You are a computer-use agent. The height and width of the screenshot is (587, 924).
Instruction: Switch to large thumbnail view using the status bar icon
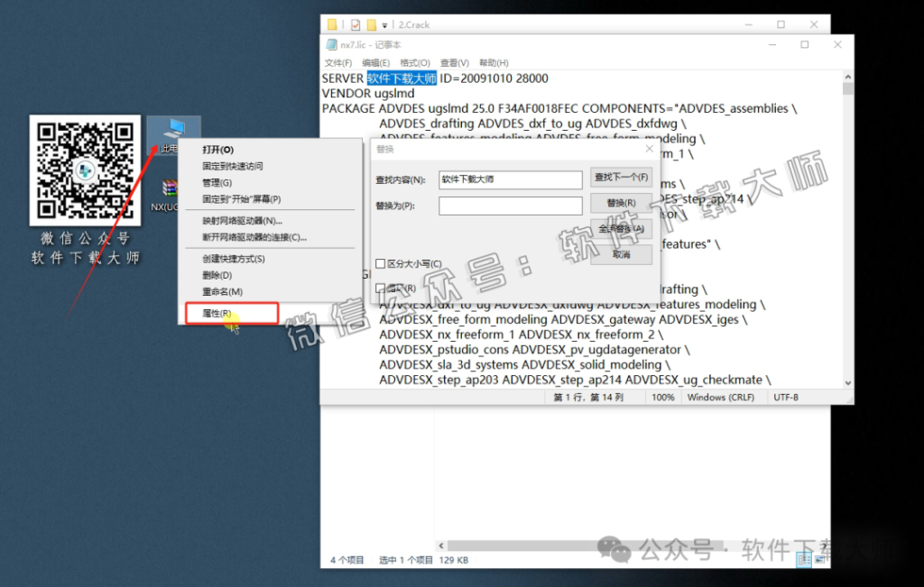coord(818,559)
